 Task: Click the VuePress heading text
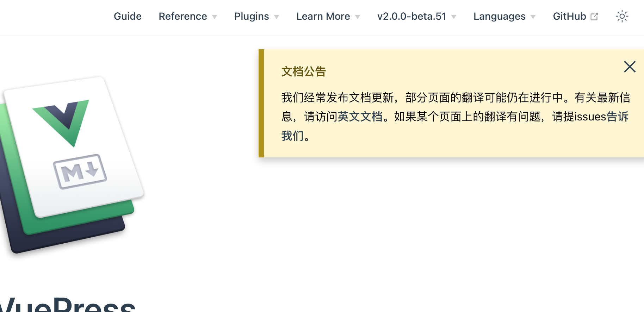point(68,305)
